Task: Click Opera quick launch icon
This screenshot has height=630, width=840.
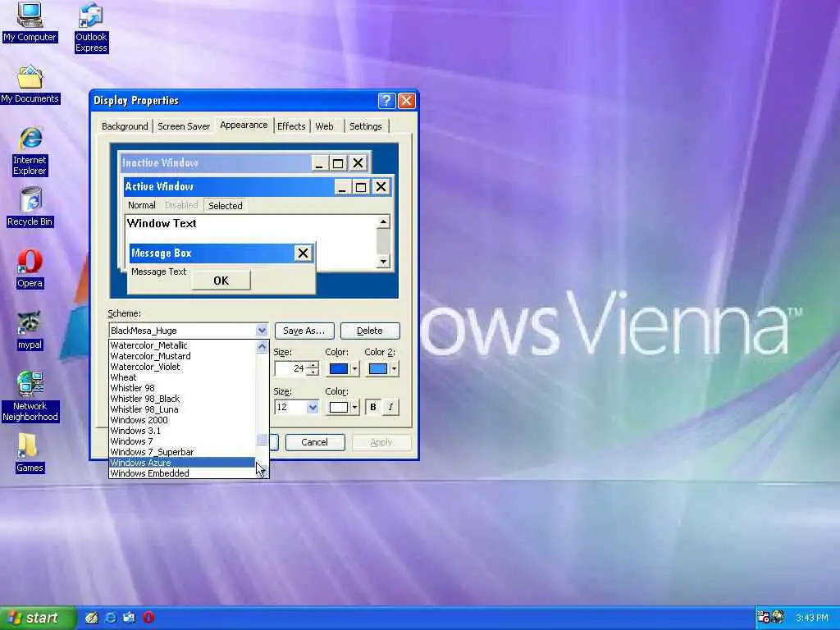Action: (148, 618)
